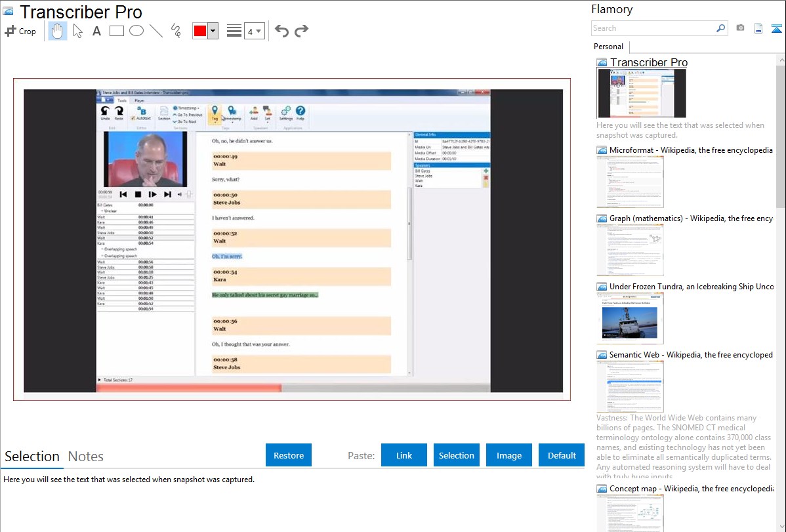786x532 pixels.
Task: Click the paste Link button
Action: click(404, 455)
